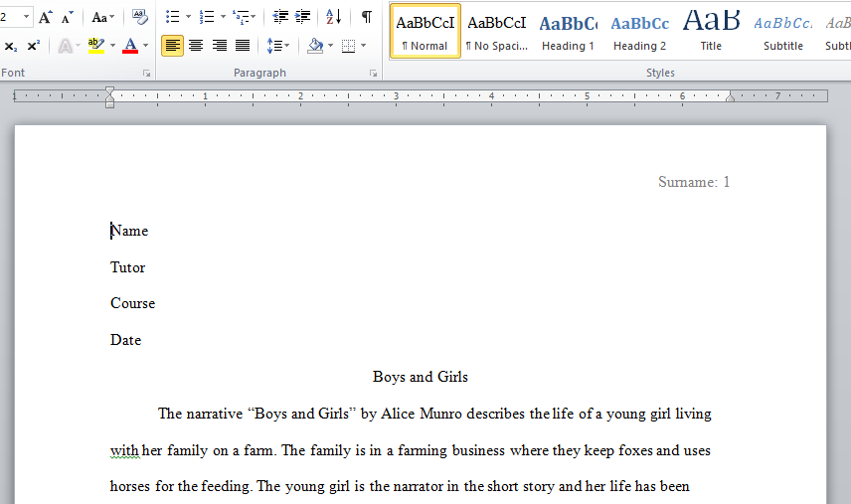This screenshot has height=504, width=851.
Task: Click on the word Date
Action: (125, 340)
